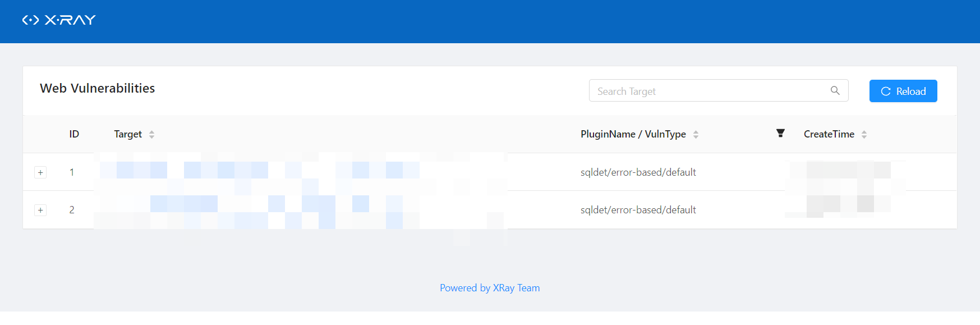The image size is (980, 325).
Task: Click the sort arrows beside PluginName / VulnType
Action: pos(696,135)
